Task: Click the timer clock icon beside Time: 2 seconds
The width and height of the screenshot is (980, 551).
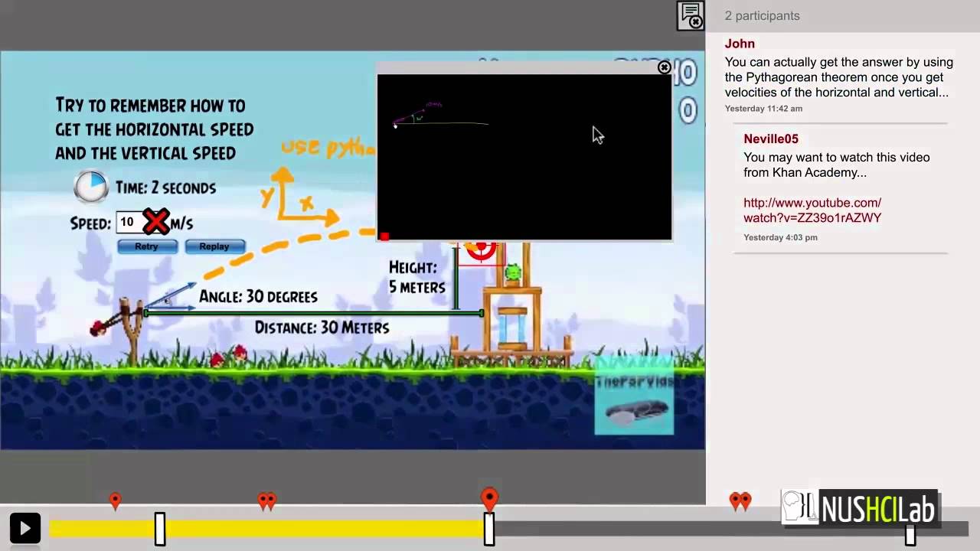Action: point(91,187)
